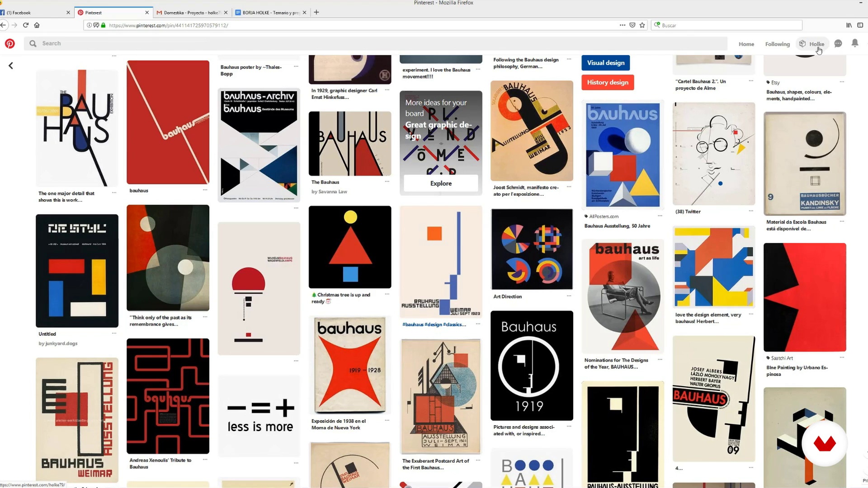Open the Saatchi Art source link
This screenshot has width=868, height=488.
[x=782, y=358]
